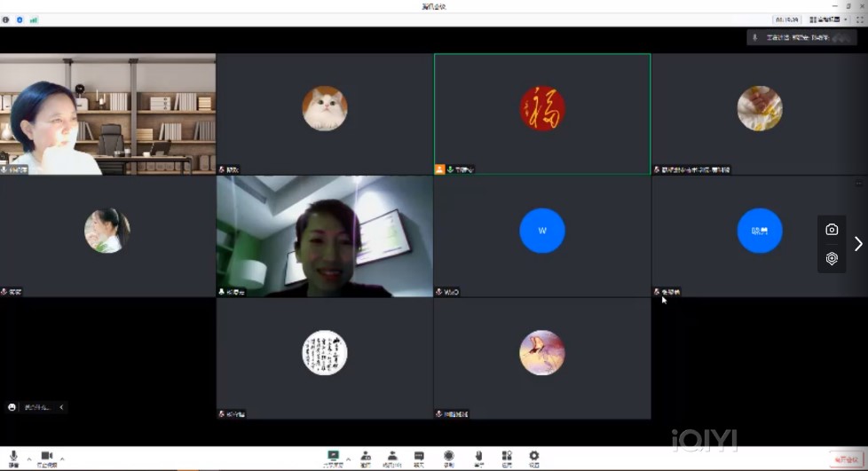Click the green share screen icon
The height and width of the screenshot is (471, 868).
coord(334,456)
